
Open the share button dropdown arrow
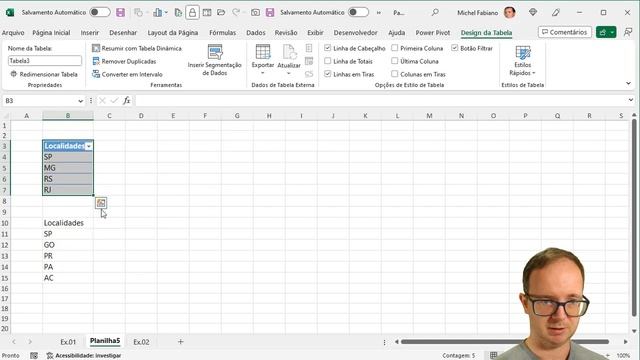coord(612,32)
